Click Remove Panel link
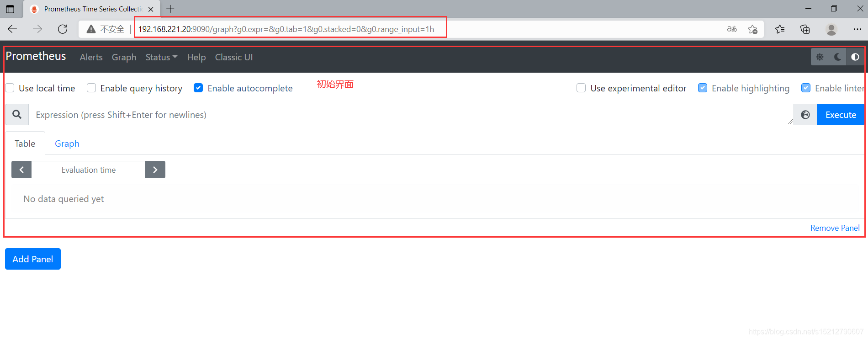The width and height of the screenshot is (868, 340). pos(835,228)
